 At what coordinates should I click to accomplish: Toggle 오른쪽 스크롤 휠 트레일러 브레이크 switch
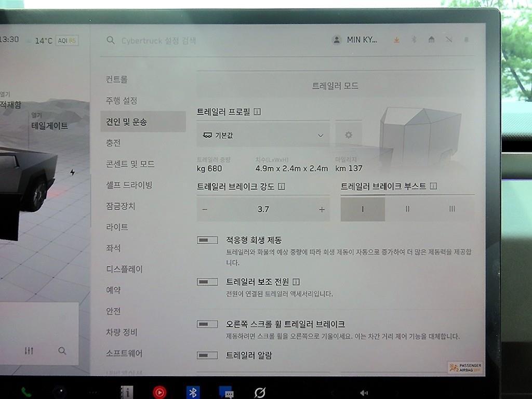click(x=207, y=324)
